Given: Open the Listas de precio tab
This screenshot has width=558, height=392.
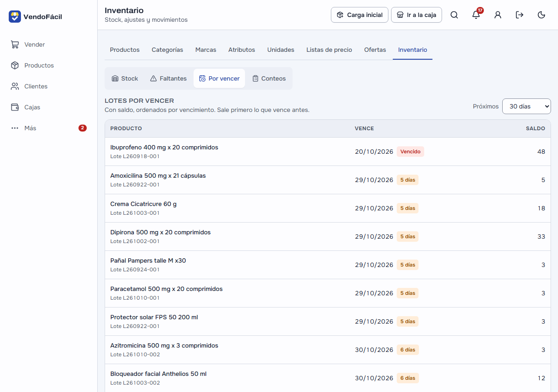Looking at the screenshot, I should click(329, 50).
